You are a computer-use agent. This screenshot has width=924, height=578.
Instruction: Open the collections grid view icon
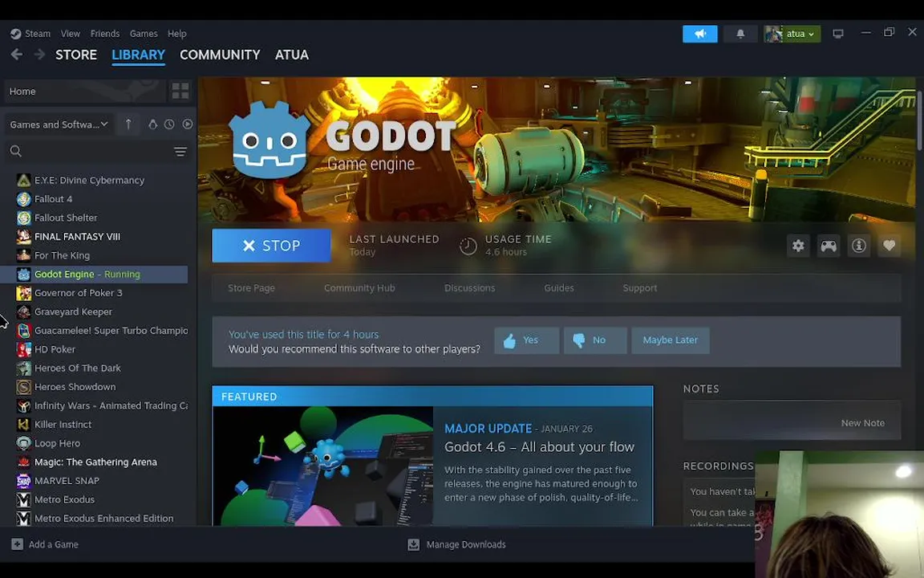tap(180, 92)
